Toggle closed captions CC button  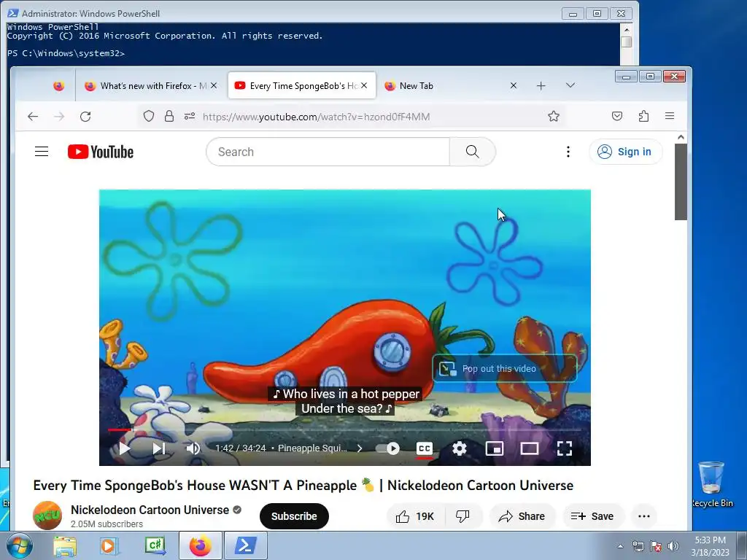click(x=424, y=448)
